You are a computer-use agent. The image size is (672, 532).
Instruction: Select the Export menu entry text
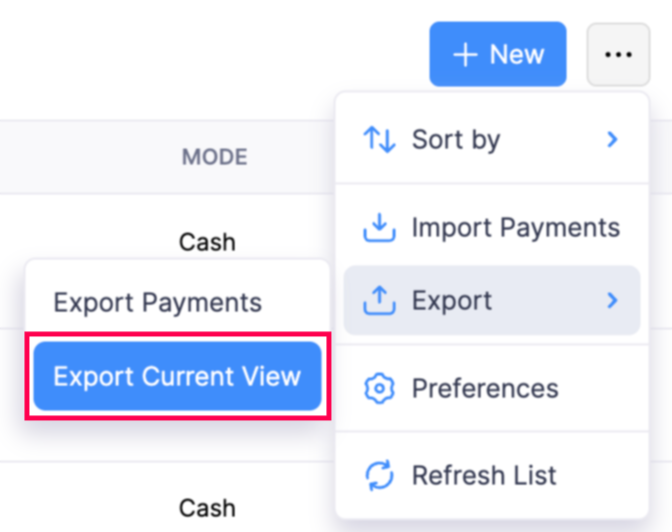tap(451, 300)
